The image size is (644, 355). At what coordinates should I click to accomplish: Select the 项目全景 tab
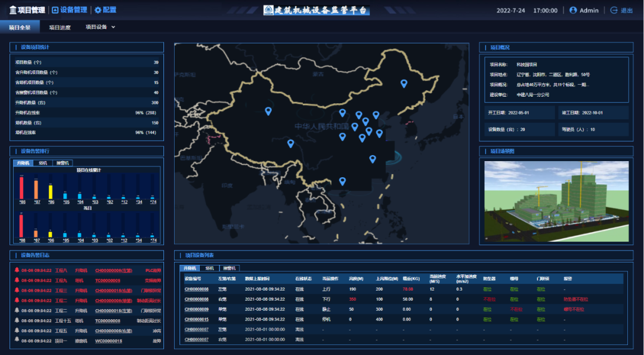19,27
